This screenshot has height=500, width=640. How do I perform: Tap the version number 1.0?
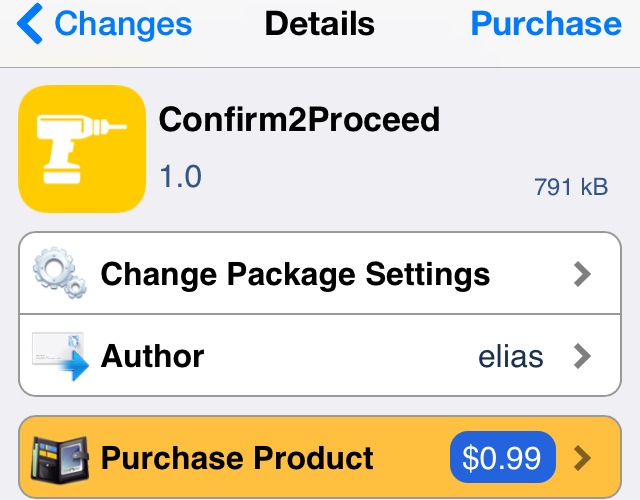coord(181,176)
